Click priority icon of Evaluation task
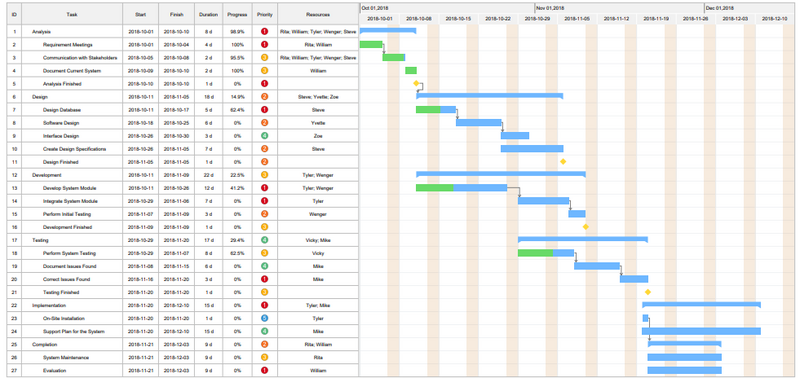The height and width of the screenshot is (378, 800). [x=264, y=370]
